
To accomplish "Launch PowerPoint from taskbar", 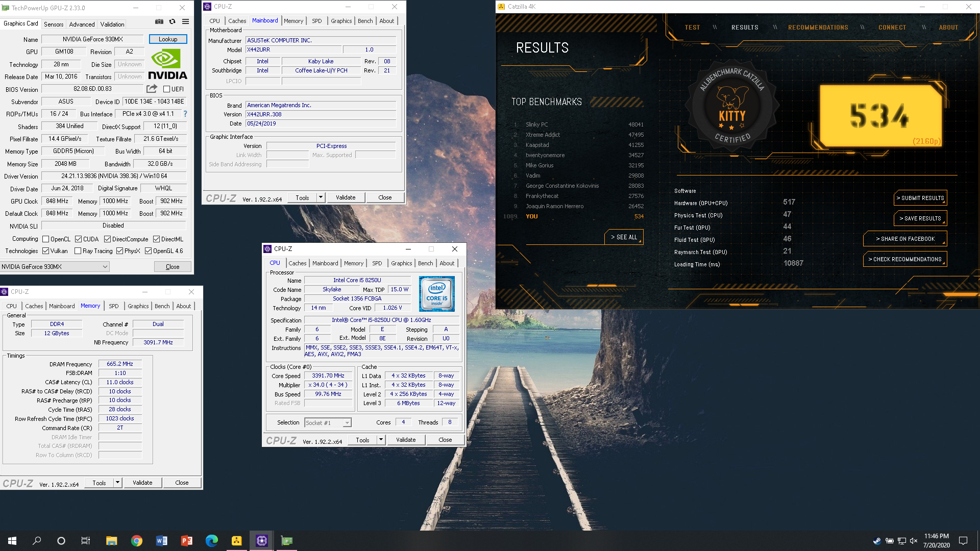I will (x=187, y=540).
